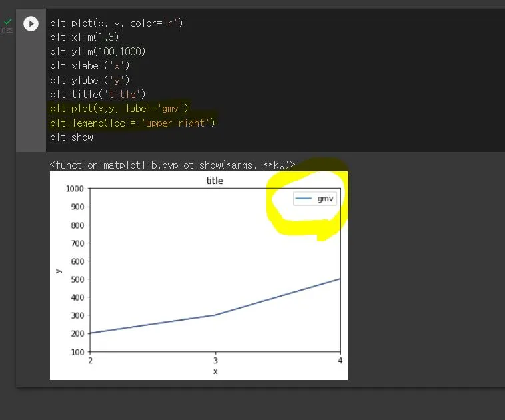Viewport: 505px width, 420px height.
Task: Click the x-axis tick value 2
Action: pos(90,361)
